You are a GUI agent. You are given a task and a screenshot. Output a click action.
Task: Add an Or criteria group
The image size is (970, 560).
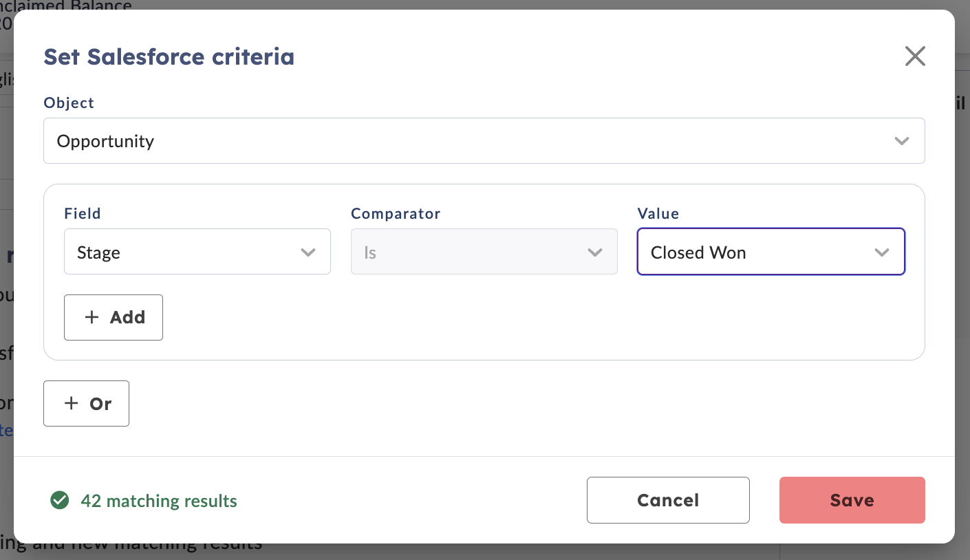[86, 403]
